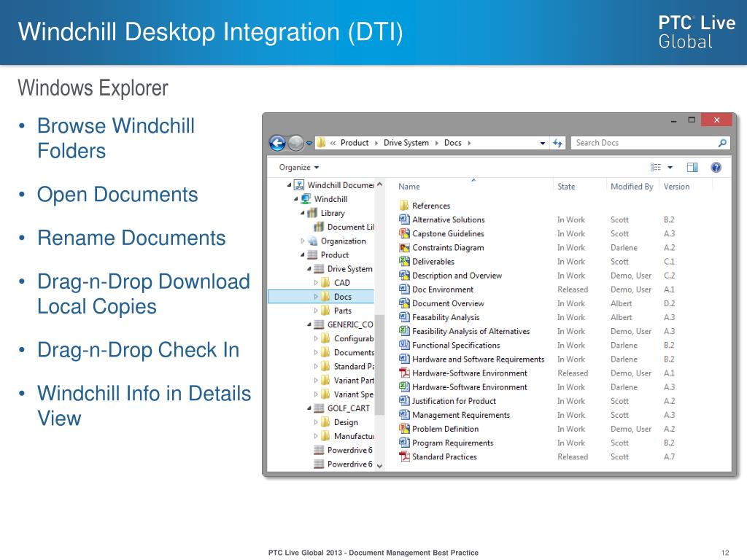Collapse the Drive System tree node
This screenshot has height=560, width=747.
[309, 269]
